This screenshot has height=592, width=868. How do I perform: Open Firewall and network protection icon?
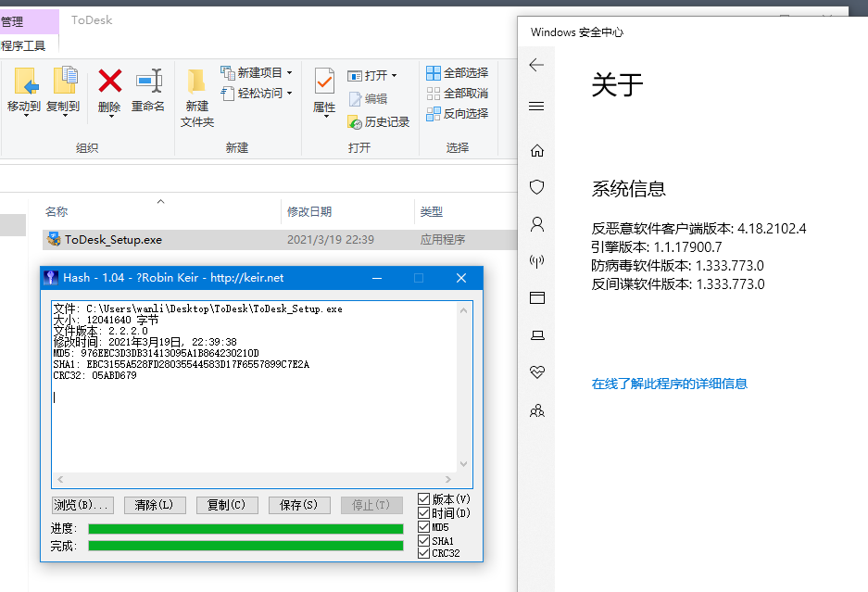pyautogui.click(x=537, y=261)
